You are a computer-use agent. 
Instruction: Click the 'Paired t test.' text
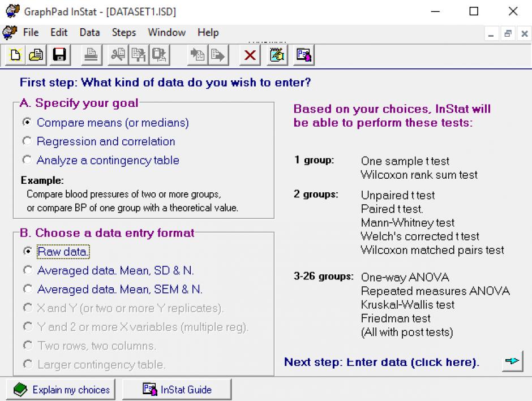coord(392,209)
